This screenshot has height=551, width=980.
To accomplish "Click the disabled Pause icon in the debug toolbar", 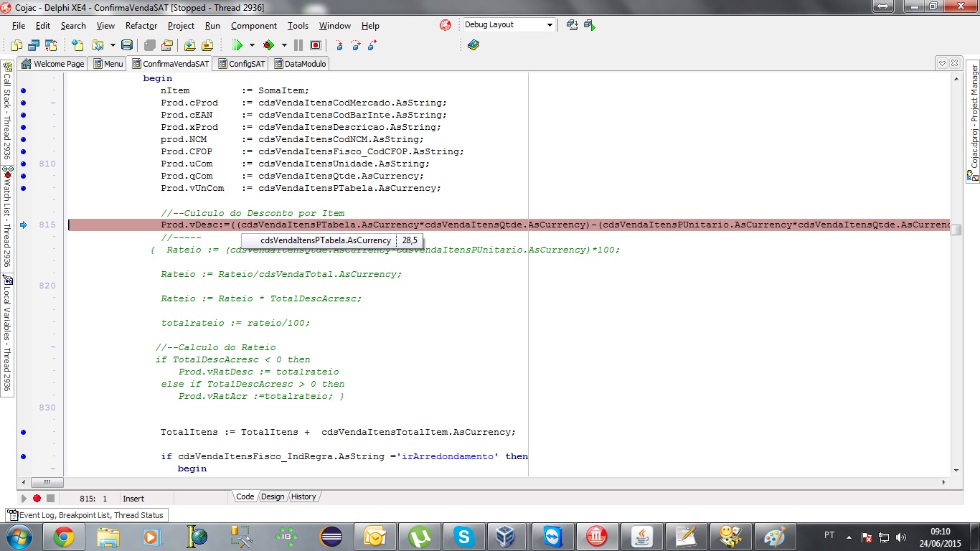I will point(298,44).
